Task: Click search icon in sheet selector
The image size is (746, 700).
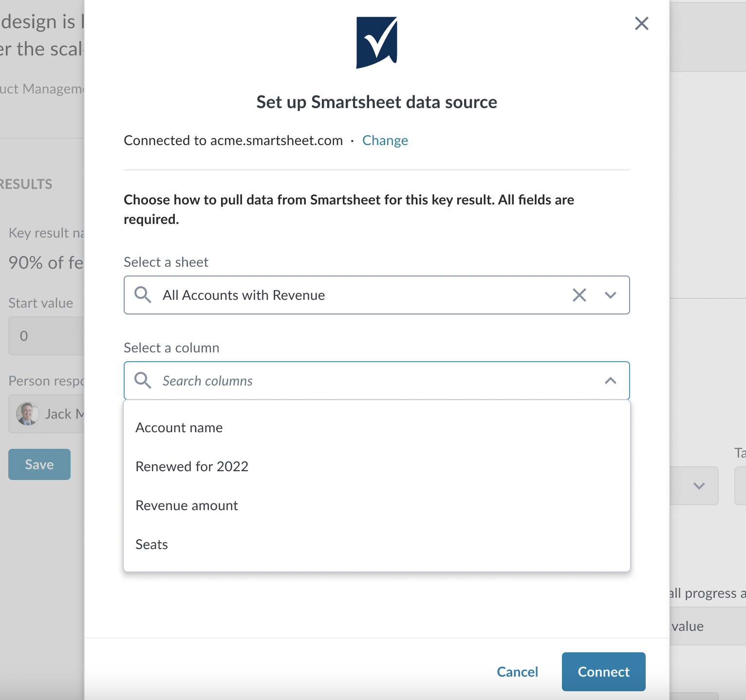Action: pyautogui.click(x=143, y=295)
